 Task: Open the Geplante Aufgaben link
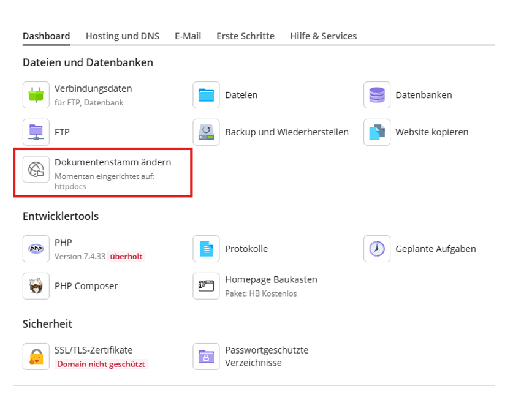point(436,249)
